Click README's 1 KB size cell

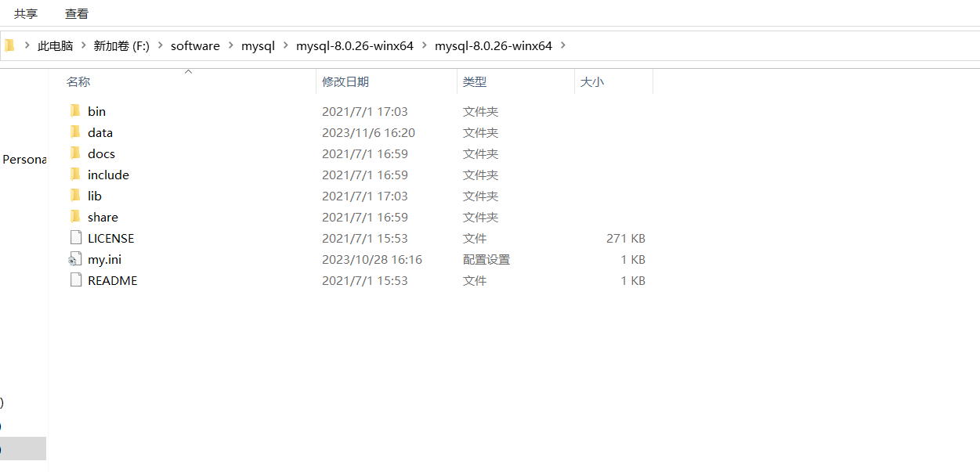(x=633, y=280)
